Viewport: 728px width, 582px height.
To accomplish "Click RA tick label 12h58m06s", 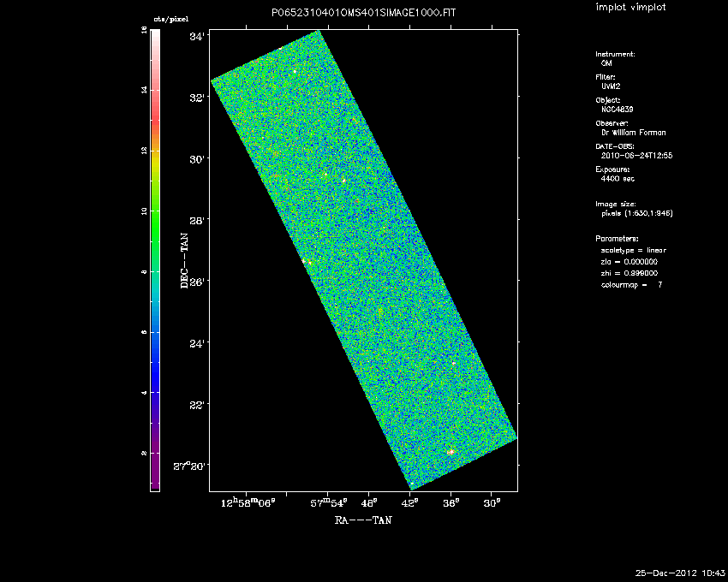I will (248, 502).
